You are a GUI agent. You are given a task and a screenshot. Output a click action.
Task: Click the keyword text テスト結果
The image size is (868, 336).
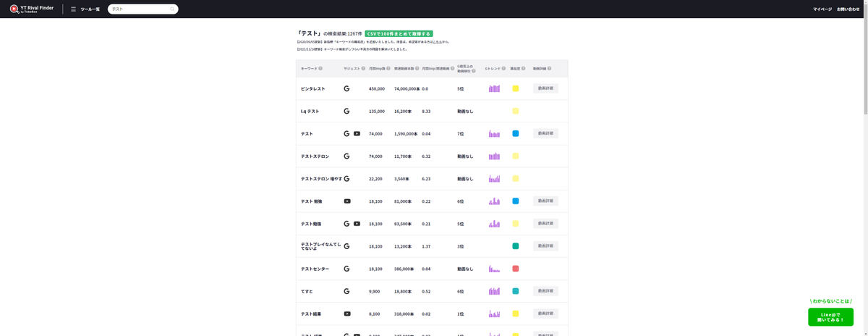pos(311,314)
